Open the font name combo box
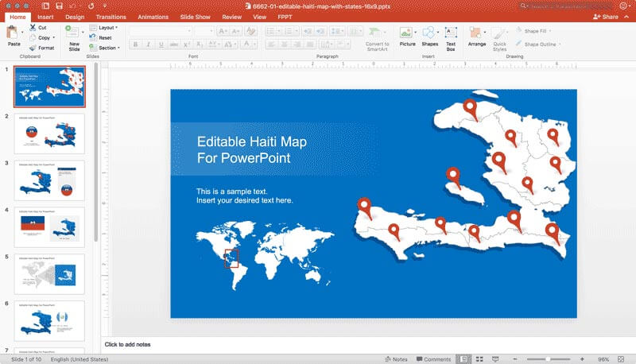This screenshot has width=636, height=364. [161, 31]
